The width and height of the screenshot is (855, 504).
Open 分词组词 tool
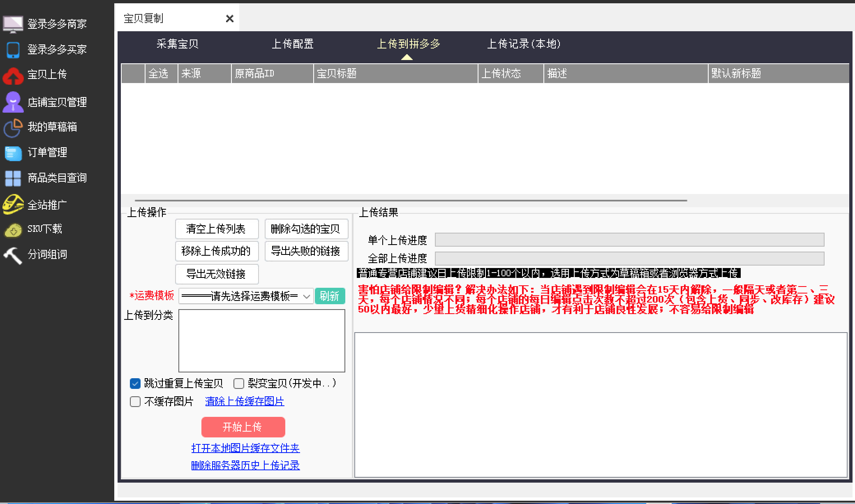47,254
